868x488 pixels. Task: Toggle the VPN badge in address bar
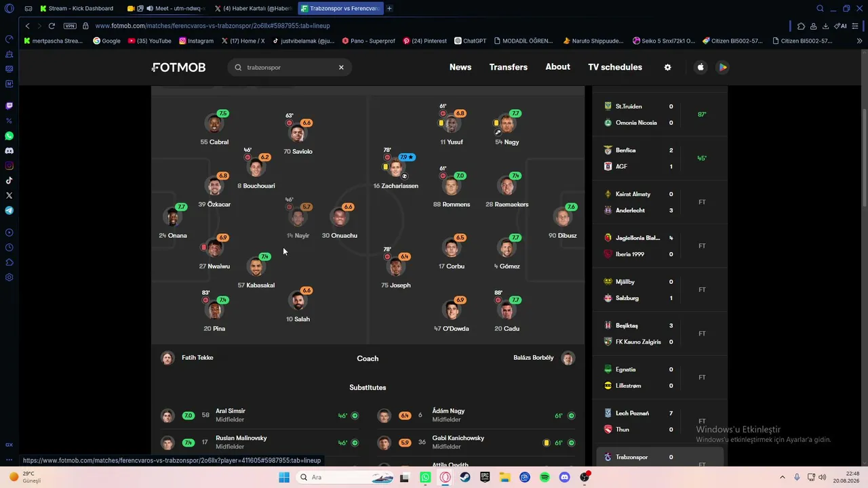pos(70,26)
